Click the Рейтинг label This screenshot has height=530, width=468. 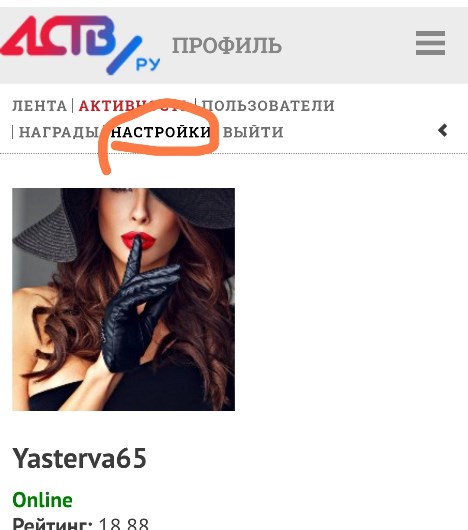pos(53,524)
